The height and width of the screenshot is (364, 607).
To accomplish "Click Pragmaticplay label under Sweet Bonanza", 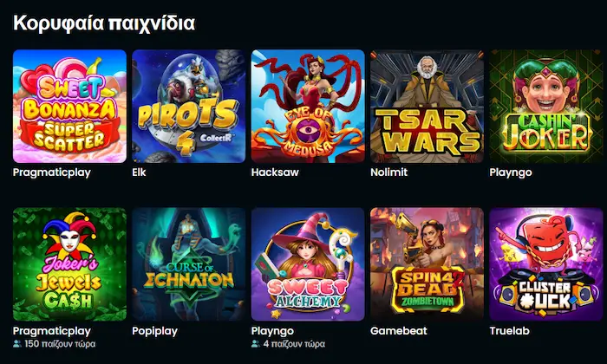I will click(52, 172).
